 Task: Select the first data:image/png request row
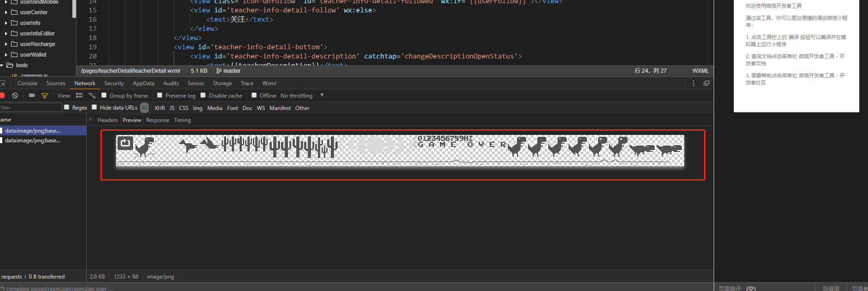(x=43, y=131)
